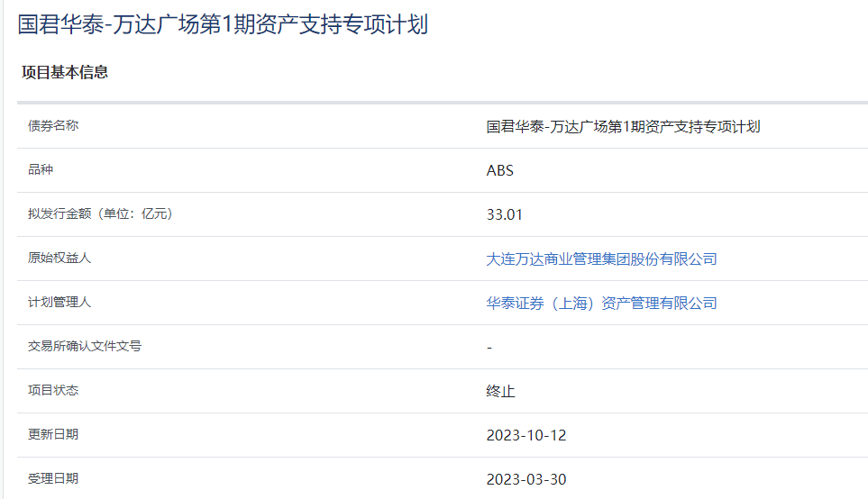Click the 33.01 amount value
The width and height of the screenshot is (868, 499).
[504, 214]
